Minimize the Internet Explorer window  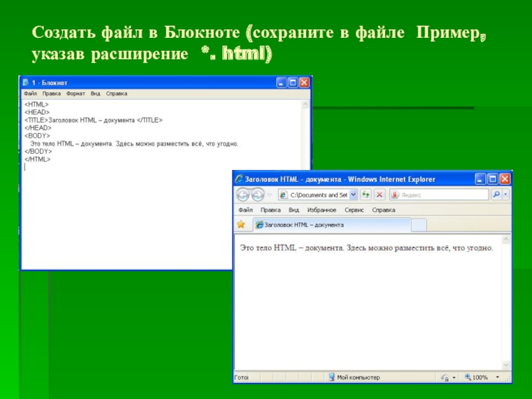(480, 179)
